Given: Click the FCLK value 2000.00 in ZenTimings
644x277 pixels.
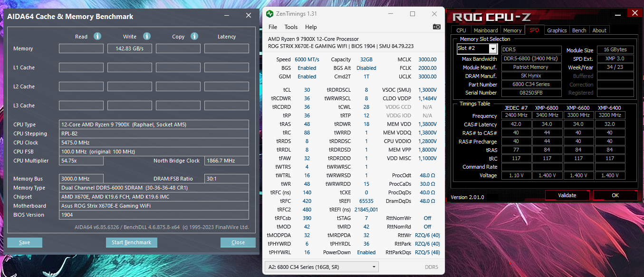Looking at the screenshot, I should pos(427,68).
